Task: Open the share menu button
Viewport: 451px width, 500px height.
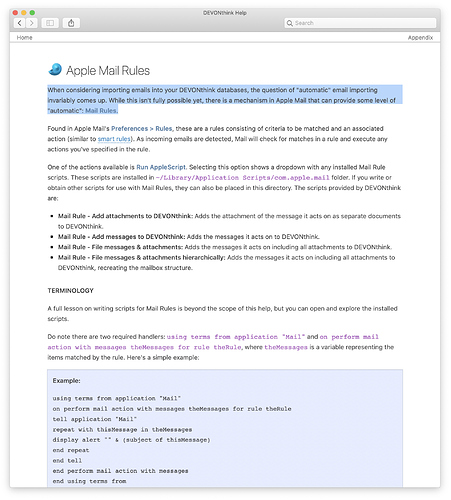Action: pyautogui.click(x=71, y=23)
